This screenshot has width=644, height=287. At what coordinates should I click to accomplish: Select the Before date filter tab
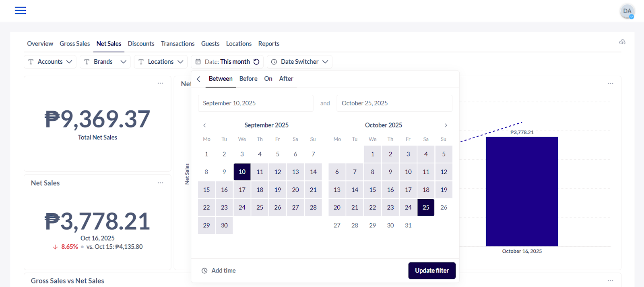(x=248, y=79)
